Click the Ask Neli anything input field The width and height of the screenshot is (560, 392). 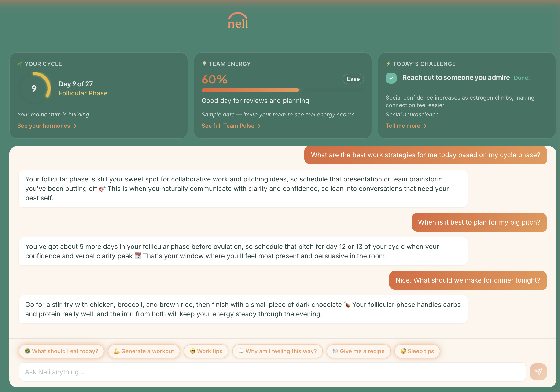(268, 372)
